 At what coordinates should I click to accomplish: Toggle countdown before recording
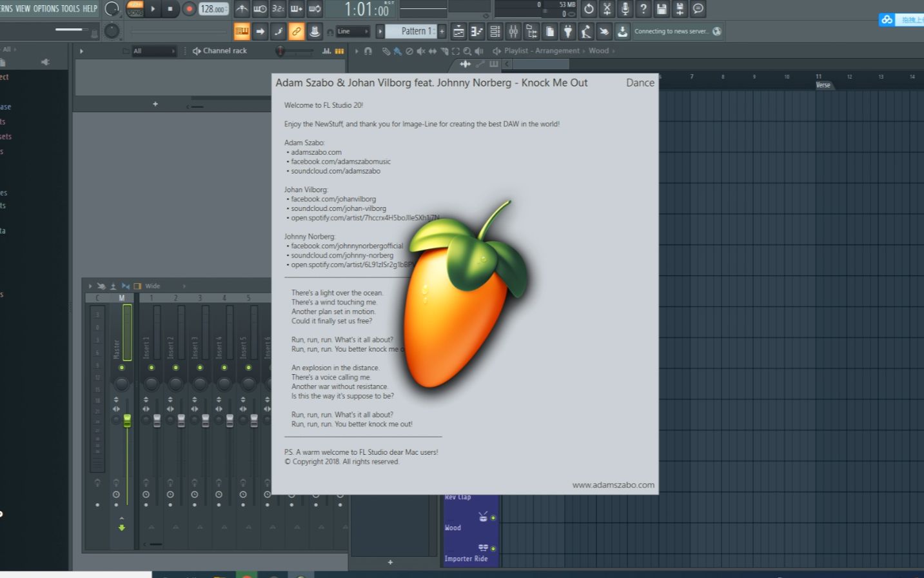pyautogui.click(x=278, y=9)
